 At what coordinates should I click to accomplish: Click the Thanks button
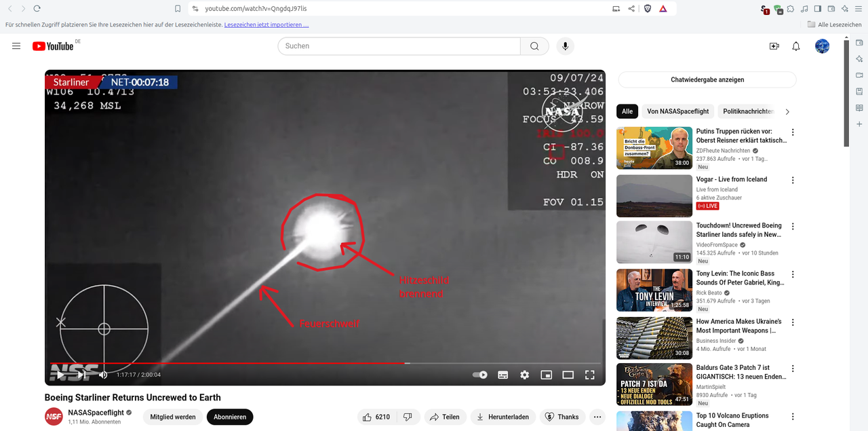[x=563, y=417]
